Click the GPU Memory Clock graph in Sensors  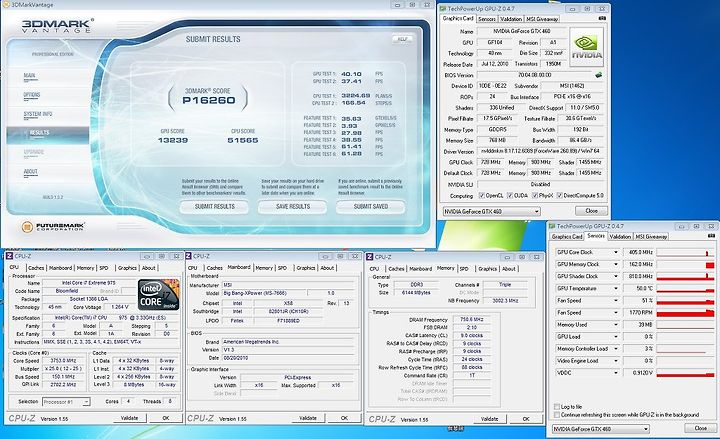coord(685,264)
